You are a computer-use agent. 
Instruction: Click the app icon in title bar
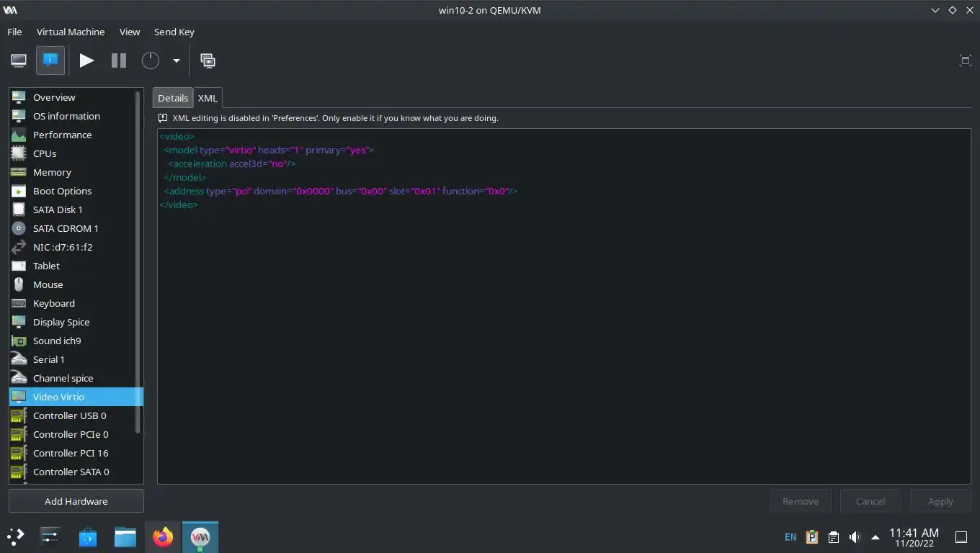10,10
